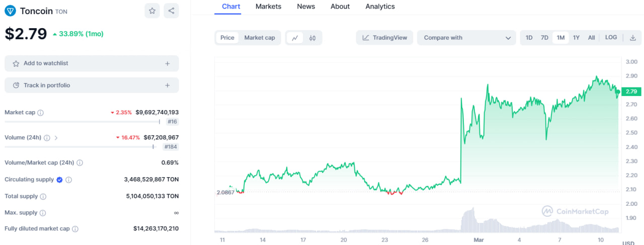
Task: Show info icon beside Total supply
Action: tap(43, 197)
